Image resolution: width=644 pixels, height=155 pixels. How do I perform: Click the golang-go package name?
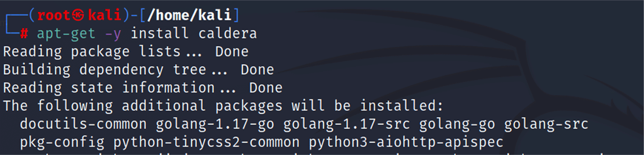[457, 125]
